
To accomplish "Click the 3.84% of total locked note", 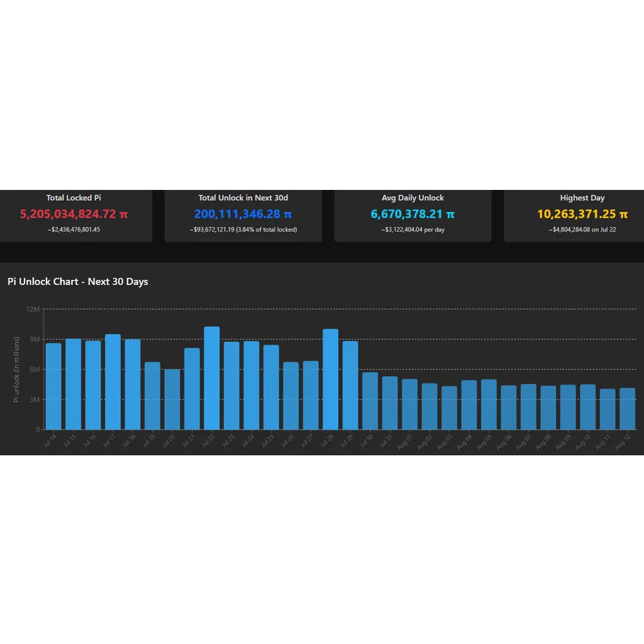I will point(267,230).
